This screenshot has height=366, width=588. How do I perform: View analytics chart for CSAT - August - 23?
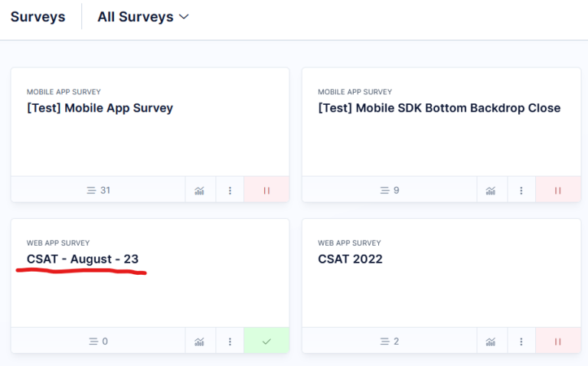pos(200,341)
